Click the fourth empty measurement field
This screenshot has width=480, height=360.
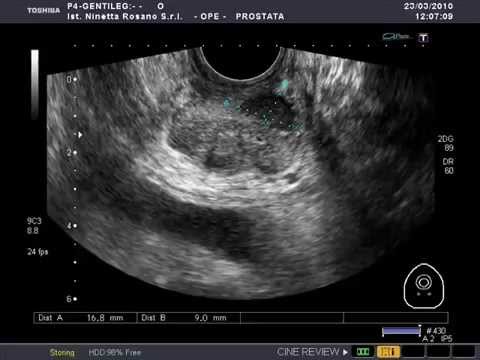point(396,318)
